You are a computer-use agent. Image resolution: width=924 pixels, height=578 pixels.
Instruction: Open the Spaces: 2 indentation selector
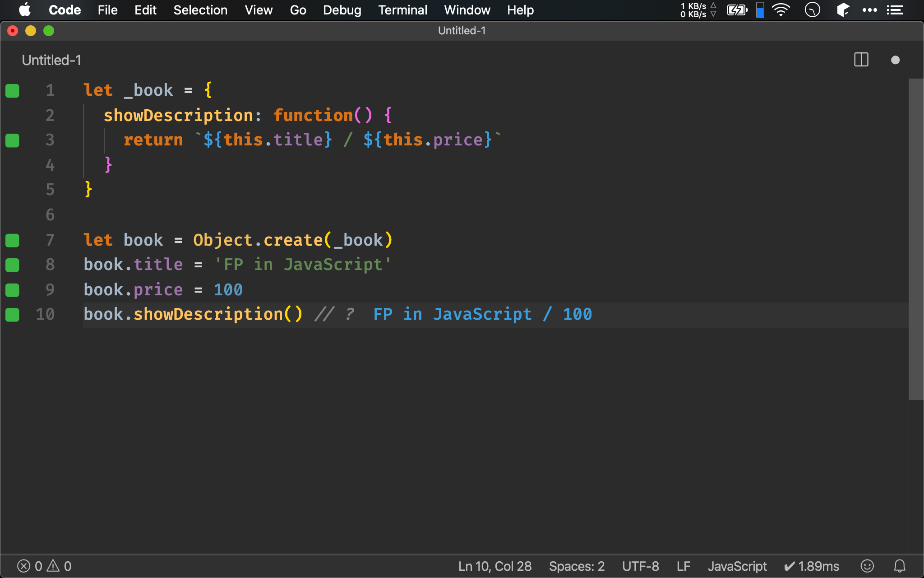point(576,566)
